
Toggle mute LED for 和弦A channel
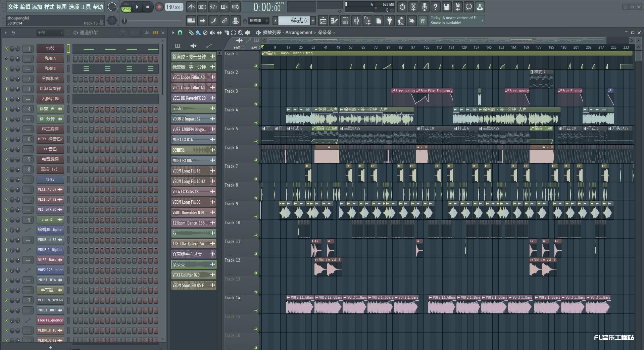click(x=6, y=59)
